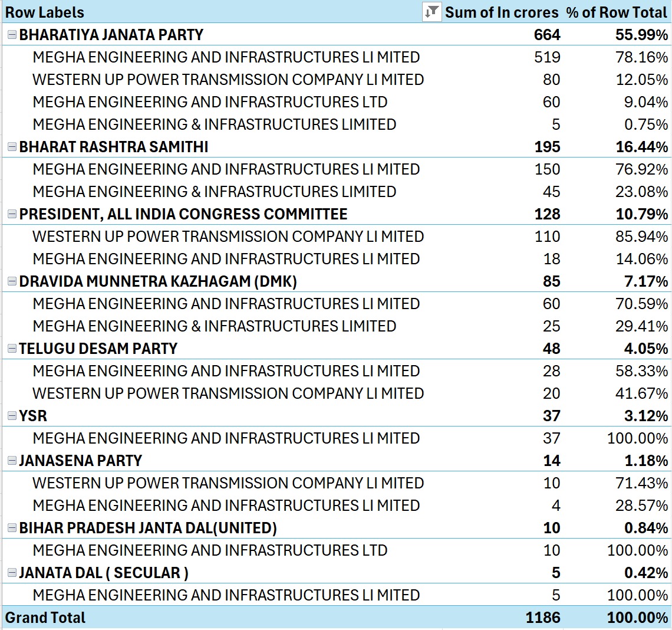The image size is (672, 630).
Task: Collapse the BHARATIYA JANATA PARTY group
Action: pos(12,35)
